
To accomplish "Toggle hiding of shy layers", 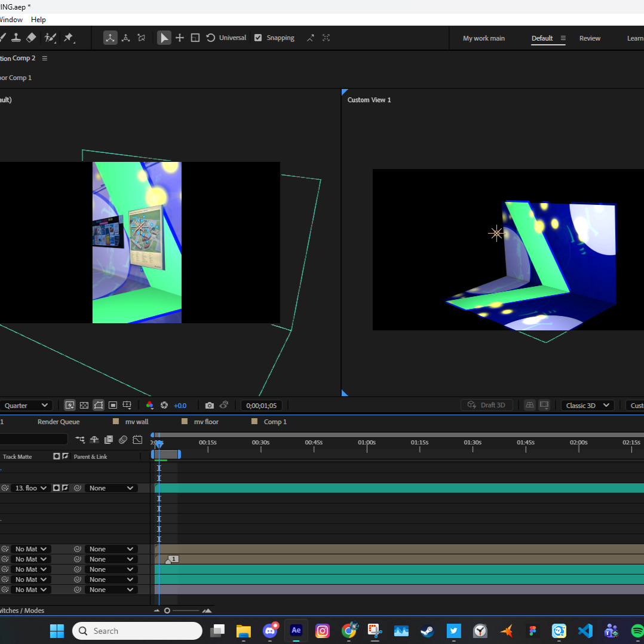I will (94, 439).
